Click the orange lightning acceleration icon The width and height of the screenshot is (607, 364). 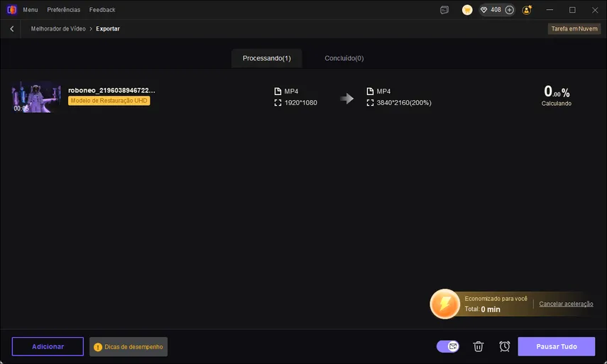[445, 304]
